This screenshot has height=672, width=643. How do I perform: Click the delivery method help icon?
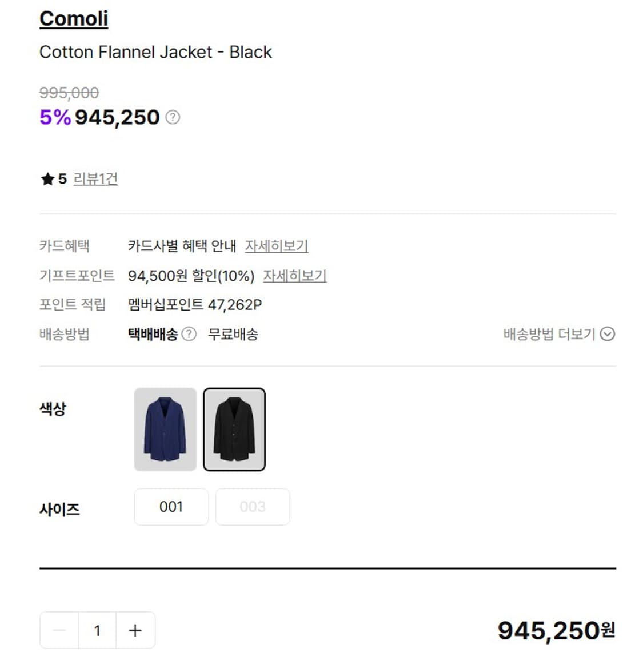pos(189,334)
